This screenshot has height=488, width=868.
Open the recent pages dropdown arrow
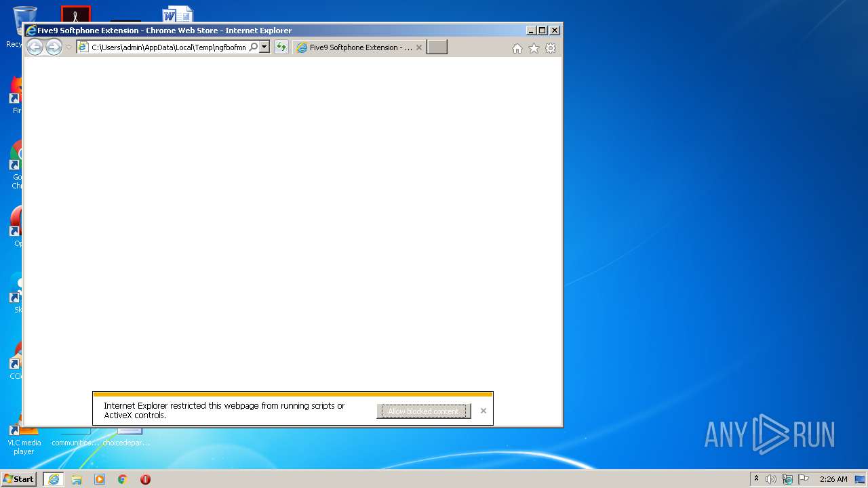[68, 47]
